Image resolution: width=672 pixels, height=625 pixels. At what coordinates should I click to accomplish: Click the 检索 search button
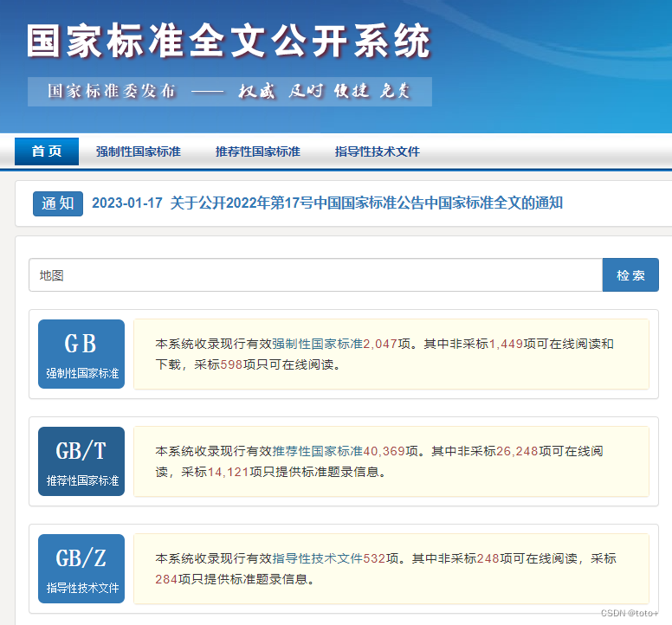click(x=630, y=275)
